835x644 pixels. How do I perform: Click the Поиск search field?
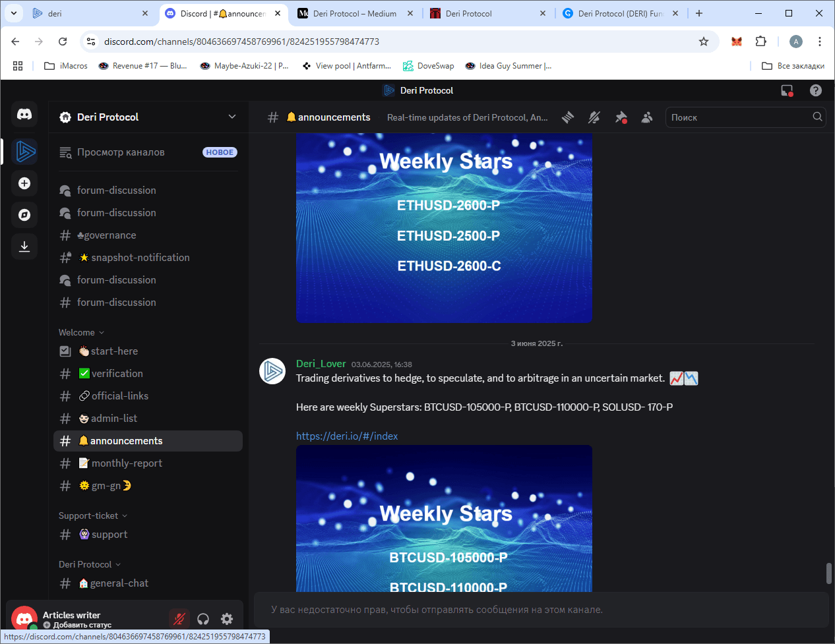coord(745,117)
